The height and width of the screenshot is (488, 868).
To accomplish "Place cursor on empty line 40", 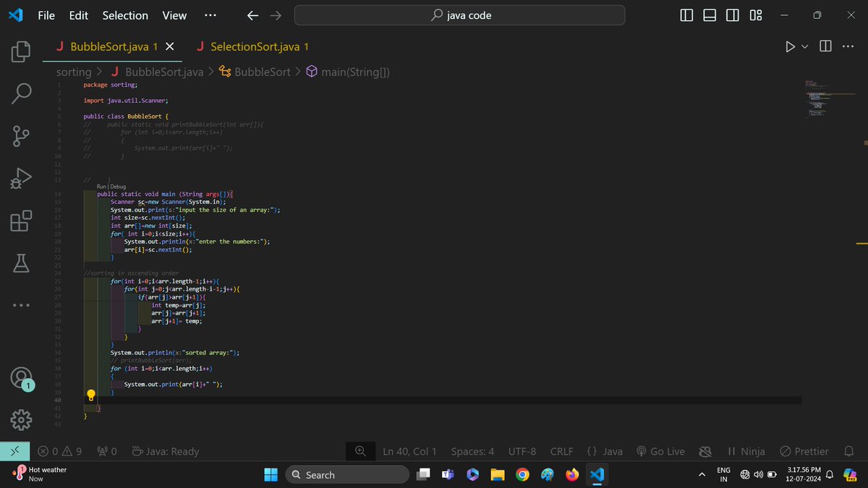I will click(441, 400).
